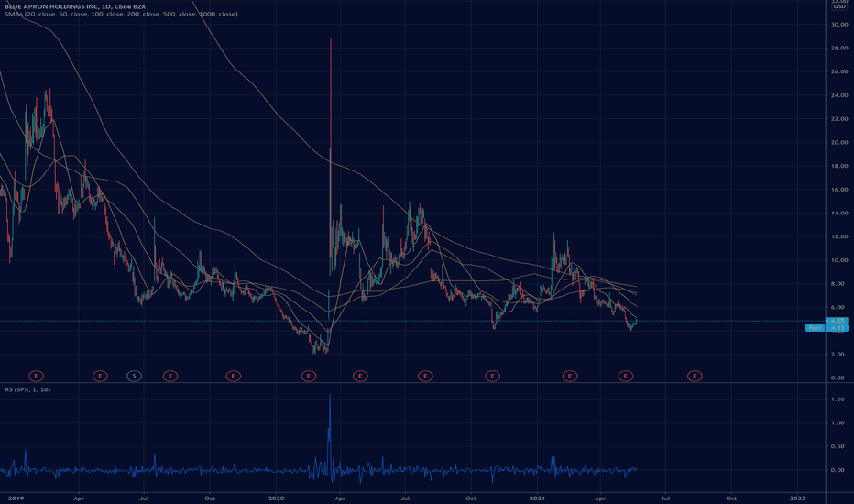Image resolution: width=854 pixels, height=504 pixels.
Task: Click the 20.00 price axis label
Action: click(839, 142)
